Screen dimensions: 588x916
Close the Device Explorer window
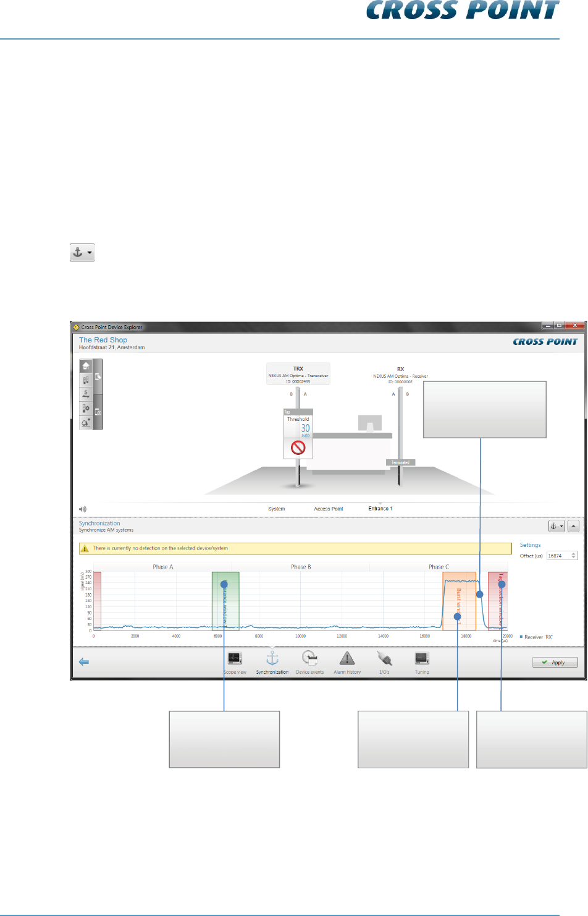[x=575, y=326]
